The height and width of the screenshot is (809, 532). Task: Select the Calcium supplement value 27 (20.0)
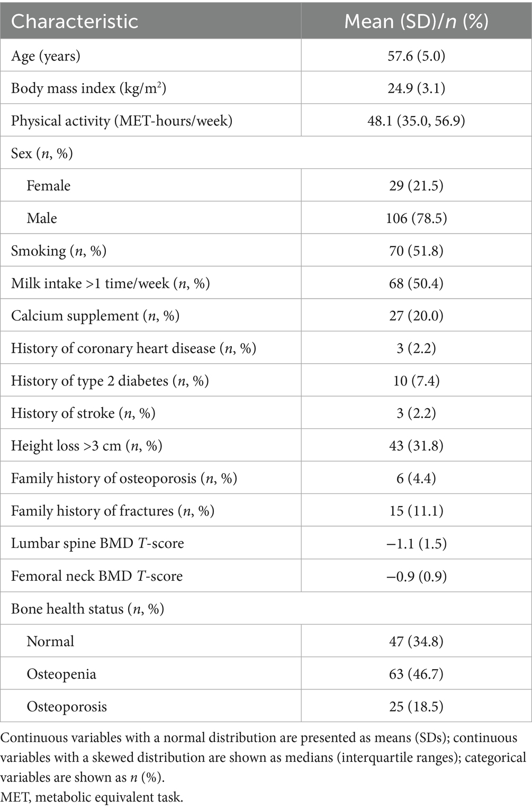coord(416,316)
